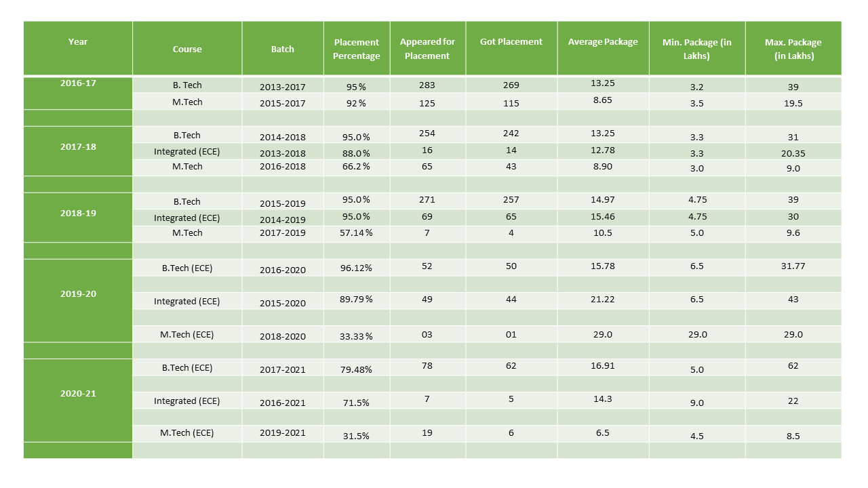Click the 2013-2017 batch cell
868x488 pixels.
click(283, 87)
